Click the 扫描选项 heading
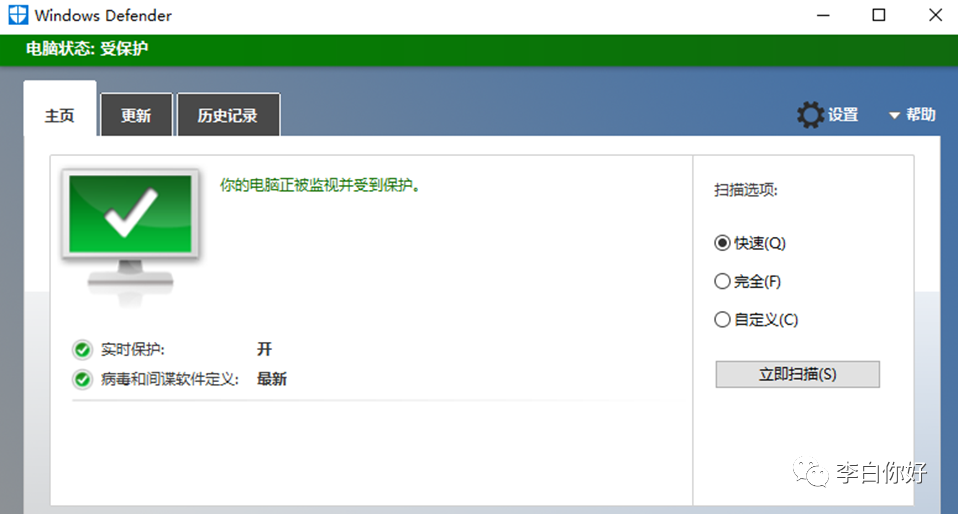The image size is (958, 514). click(x=746, y=190)
